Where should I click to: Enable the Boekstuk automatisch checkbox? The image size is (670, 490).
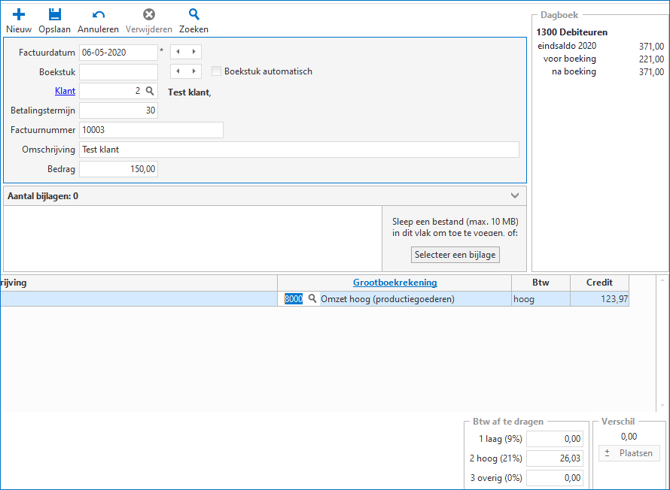(216, 72)
